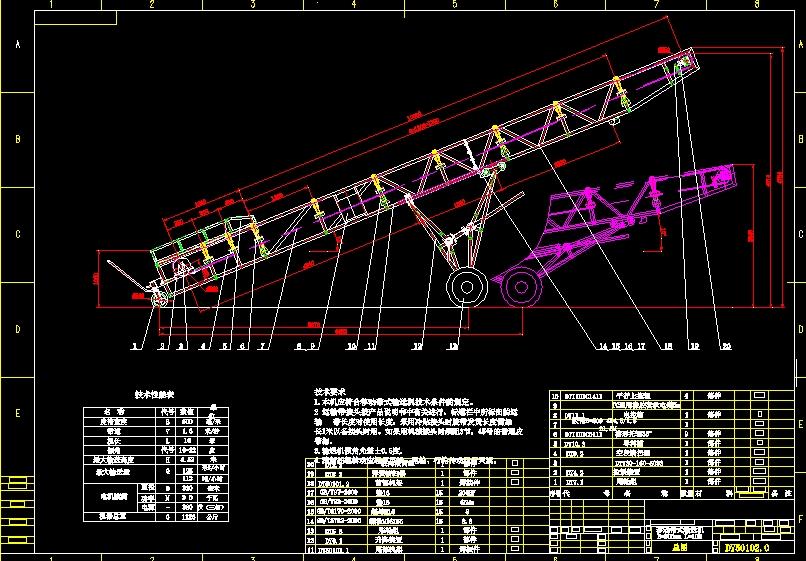Pick part callout number 12 near the wheel

[417, 347]
